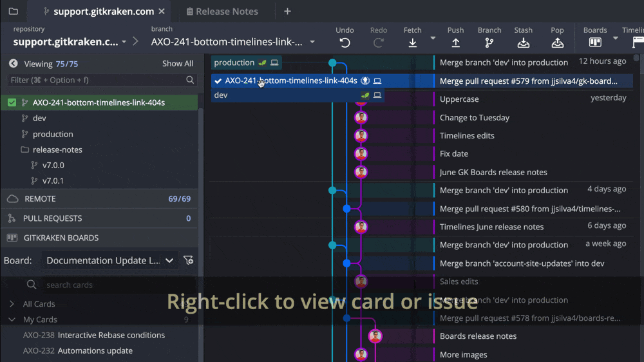Push changes with the Push icon

pos(455,43)
